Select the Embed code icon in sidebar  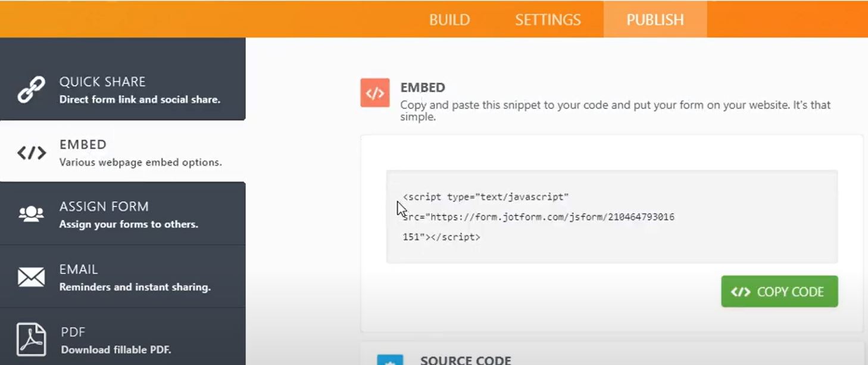click(30, 152)
